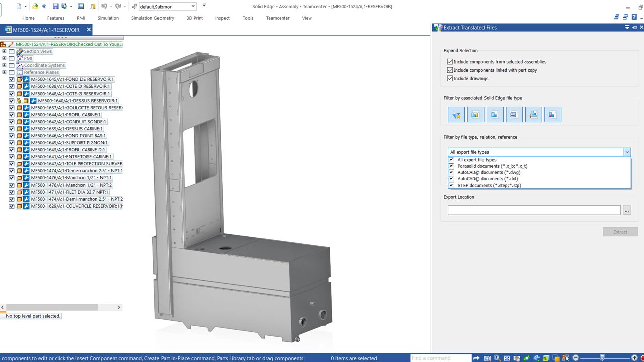Expand the Section Views tree node
The image size is (644, 362).
[4, 51]
